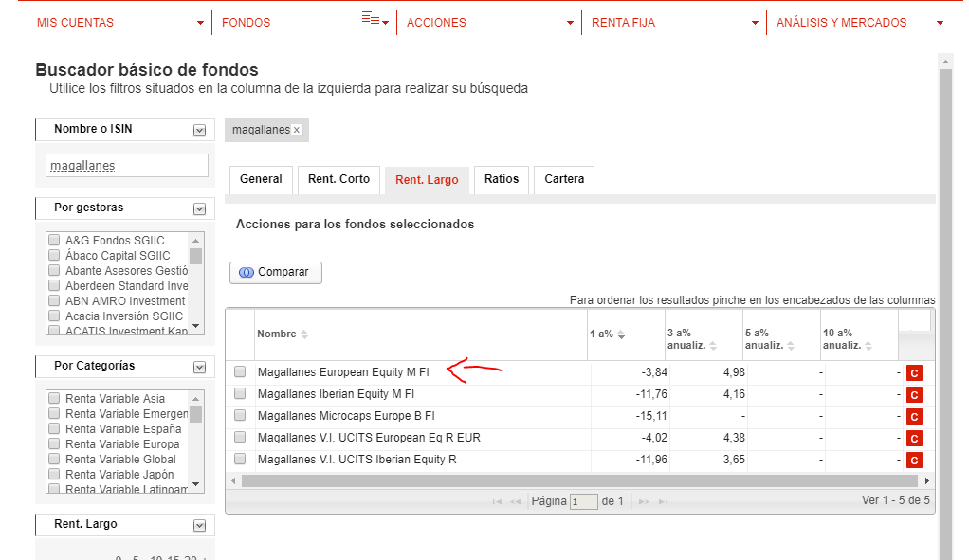Click the red C icon for Magallanes V.I. UCITS European Eq R EUR
The image size is (969, 560).
pyautogui.click(x=914, y=439)
